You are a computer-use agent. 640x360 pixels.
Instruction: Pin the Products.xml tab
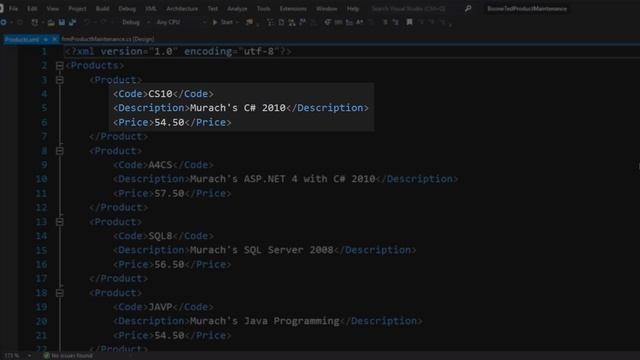tap(46, 39)
